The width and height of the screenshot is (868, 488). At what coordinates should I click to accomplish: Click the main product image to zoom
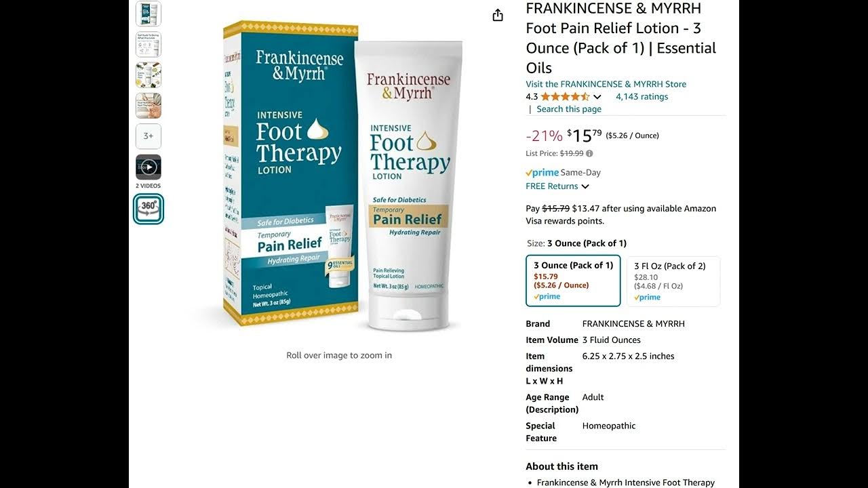[x=339, y=175]
